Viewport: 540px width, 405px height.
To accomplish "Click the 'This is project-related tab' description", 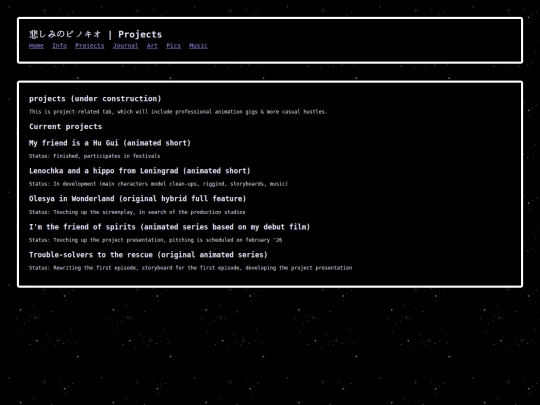I will pos(178,112).
